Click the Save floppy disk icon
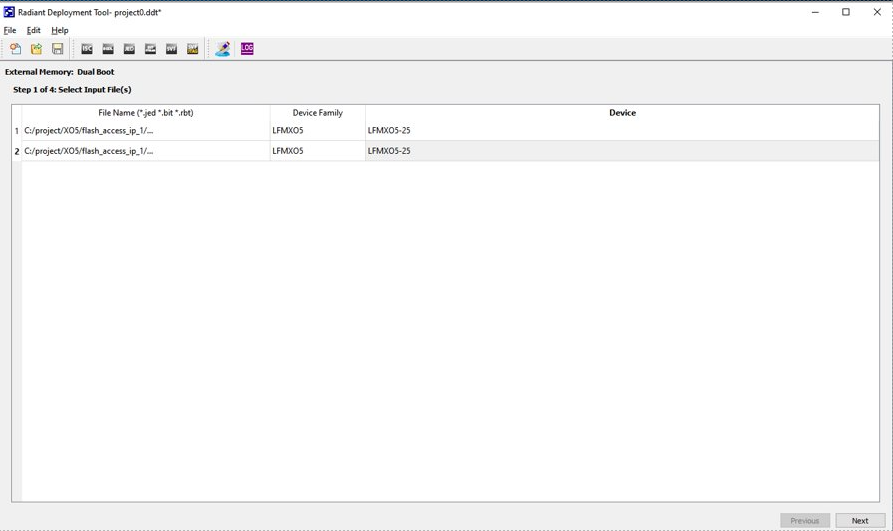This screenshot has width=893, height=531. click(58, 49)
